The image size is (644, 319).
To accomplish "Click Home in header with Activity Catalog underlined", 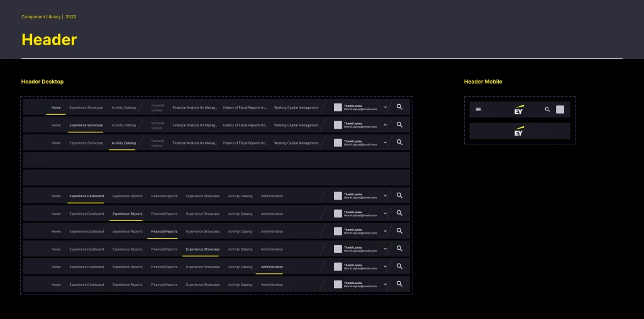I will tap(56, 143).
